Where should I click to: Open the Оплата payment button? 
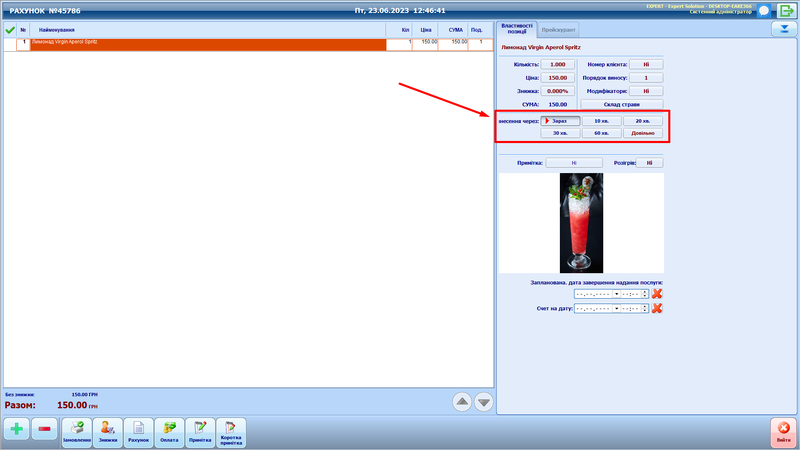[x=169, y=431]
